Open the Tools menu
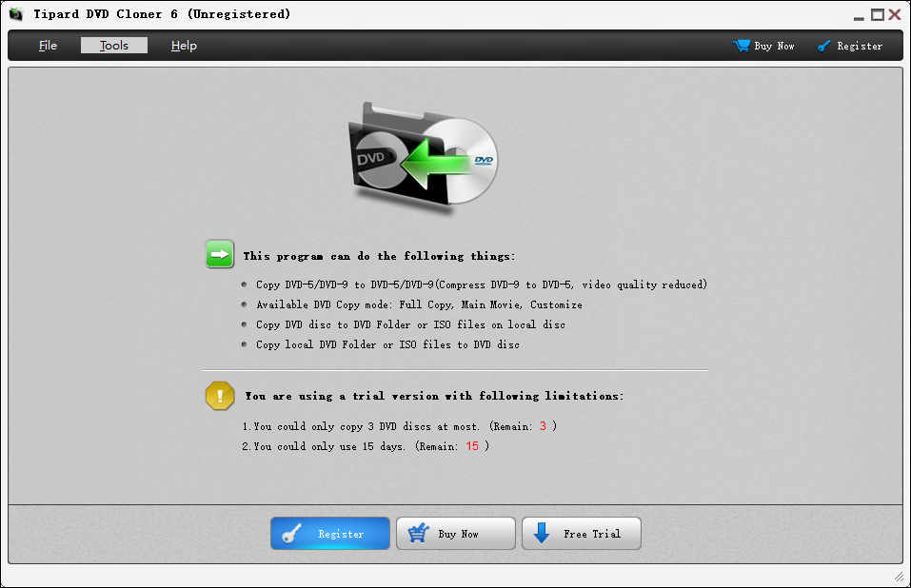This screenshot has width=911, height=588. pos(114,46)
